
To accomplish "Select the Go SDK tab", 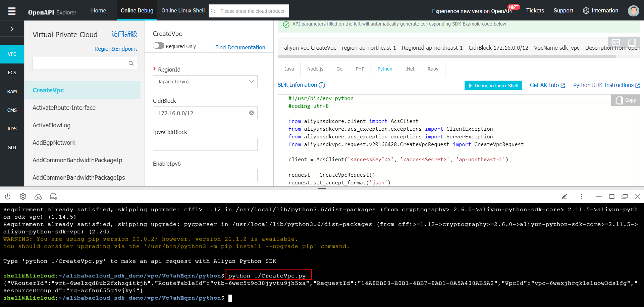I will coord(339,69).
